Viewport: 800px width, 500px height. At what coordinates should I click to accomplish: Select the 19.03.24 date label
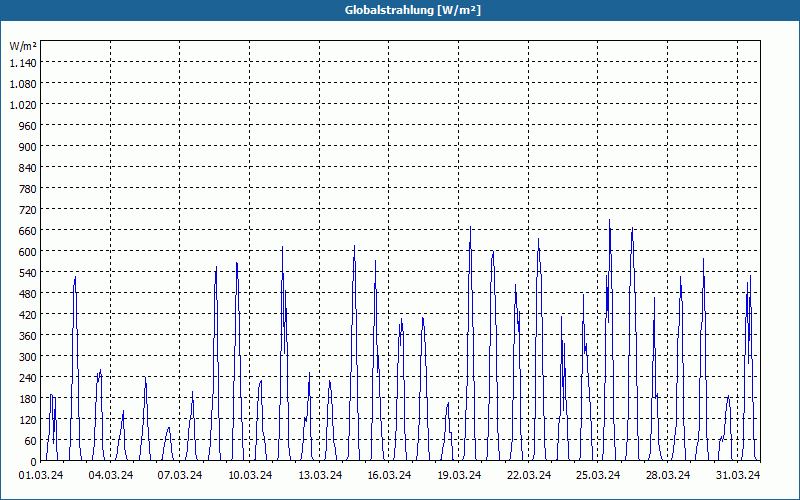coord(459,475)
